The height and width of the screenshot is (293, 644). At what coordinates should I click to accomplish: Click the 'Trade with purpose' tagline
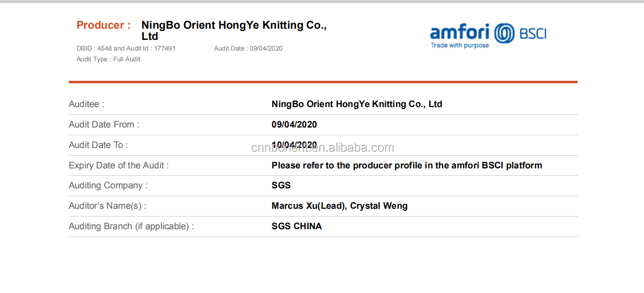point(460,45)
